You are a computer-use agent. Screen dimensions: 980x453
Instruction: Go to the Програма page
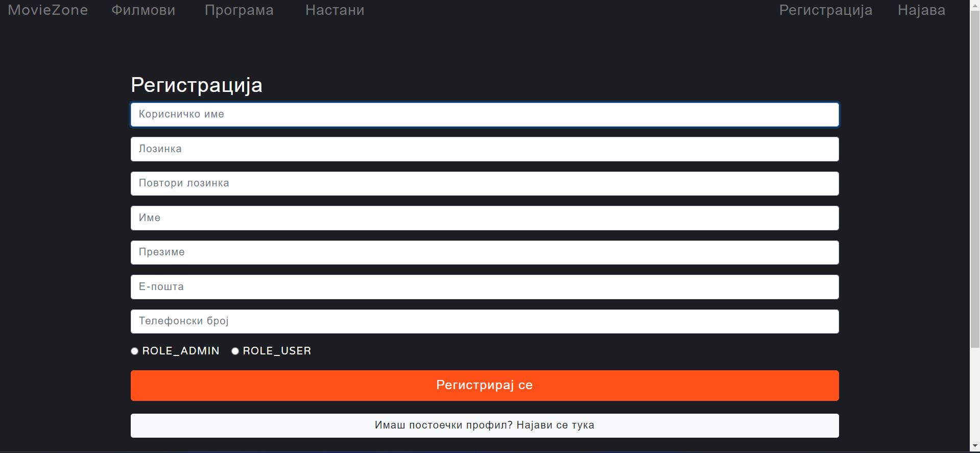tap(239, 10)
